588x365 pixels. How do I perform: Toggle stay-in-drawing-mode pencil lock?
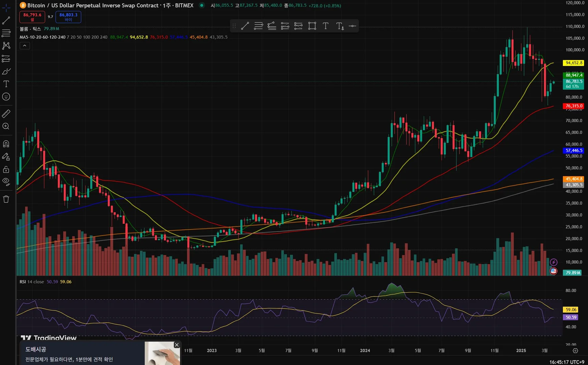(x=6, y=157)
